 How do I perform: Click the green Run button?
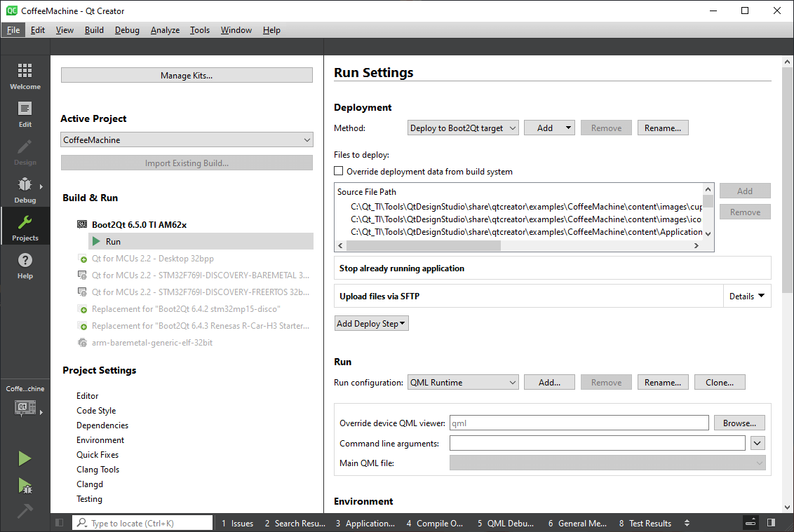(25, 459)
